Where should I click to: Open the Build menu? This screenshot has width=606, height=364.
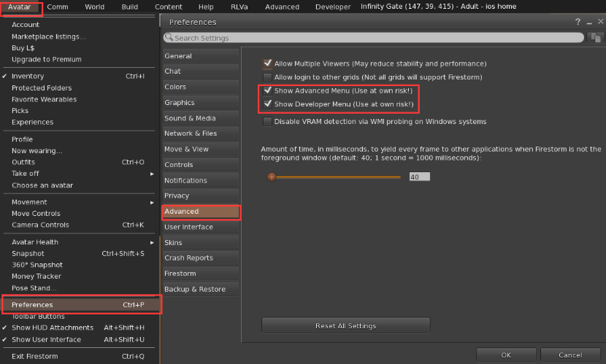tap(129, 7)
